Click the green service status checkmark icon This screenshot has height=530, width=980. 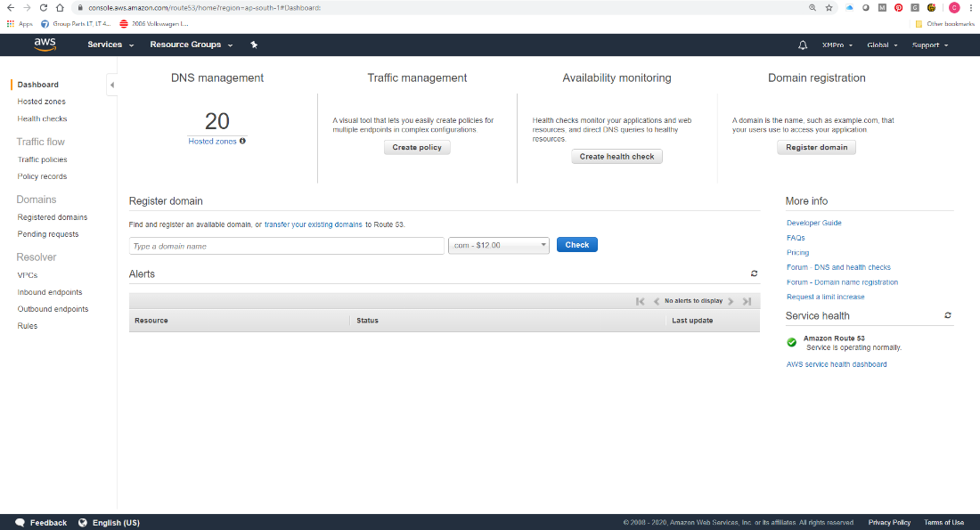point(792,342)
